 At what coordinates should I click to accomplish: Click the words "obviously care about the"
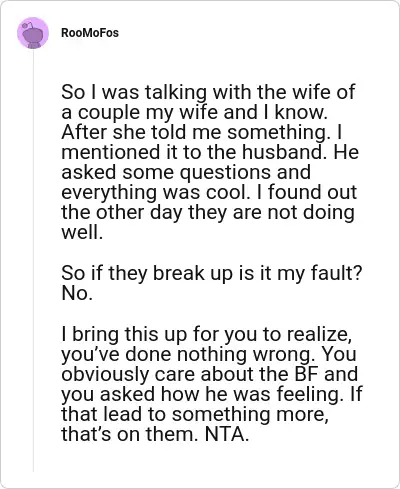coord(175,374)
